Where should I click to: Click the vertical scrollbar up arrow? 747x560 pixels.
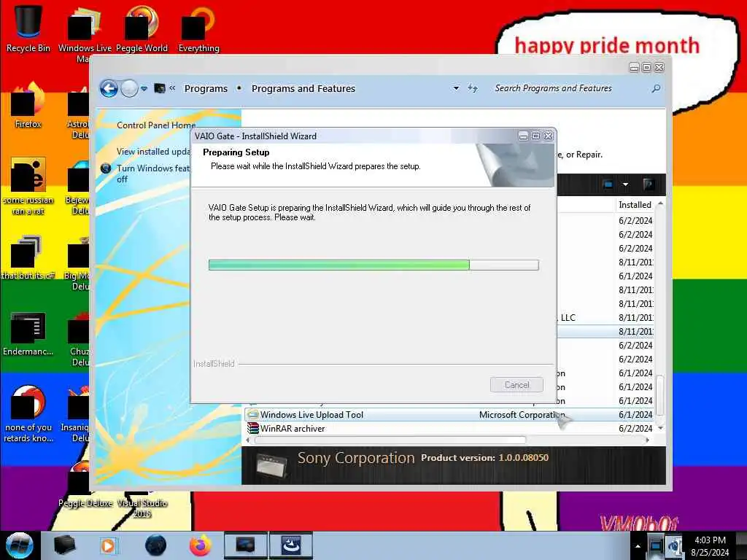[660, 203]
